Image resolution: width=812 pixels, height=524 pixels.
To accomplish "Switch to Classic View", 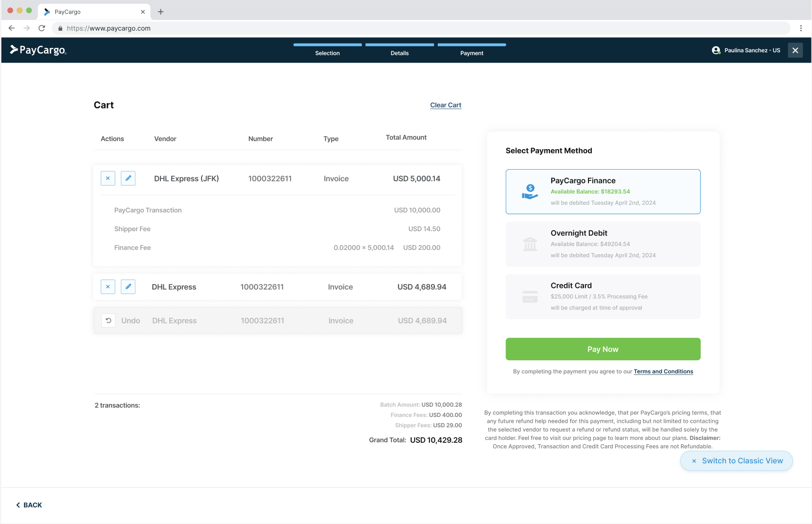I will (x=737, y=461).
